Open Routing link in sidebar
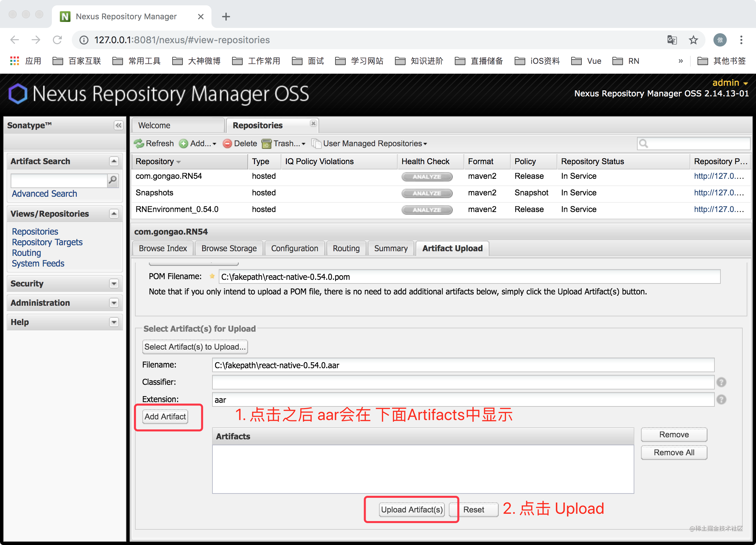The image size is (756, 545). (x=26, y=253)
